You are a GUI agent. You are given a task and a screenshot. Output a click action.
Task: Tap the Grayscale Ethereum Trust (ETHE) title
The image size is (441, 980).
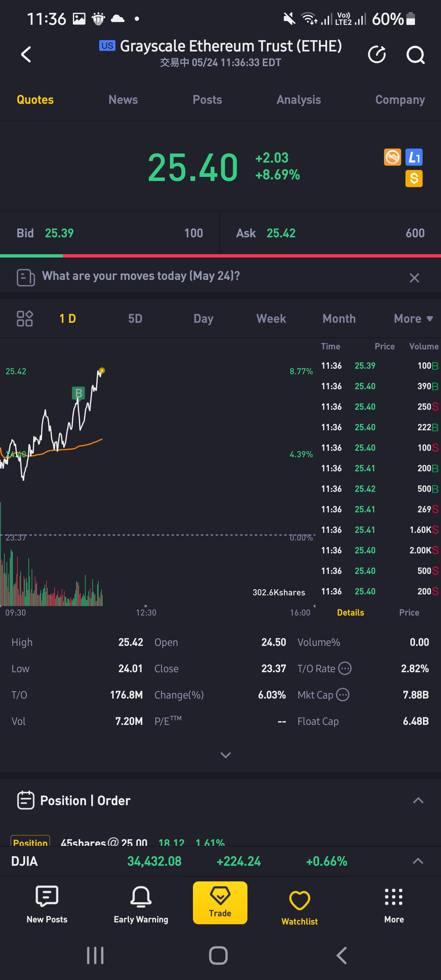click(231, 46)
